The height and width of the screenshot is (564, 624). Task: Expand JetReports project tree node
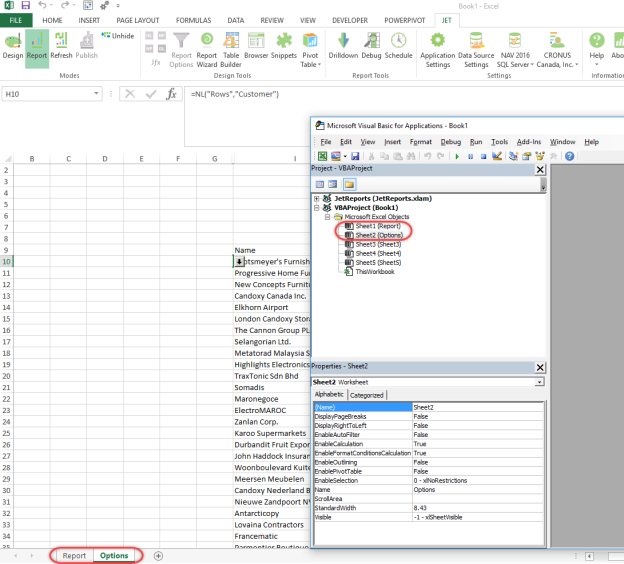316,198
